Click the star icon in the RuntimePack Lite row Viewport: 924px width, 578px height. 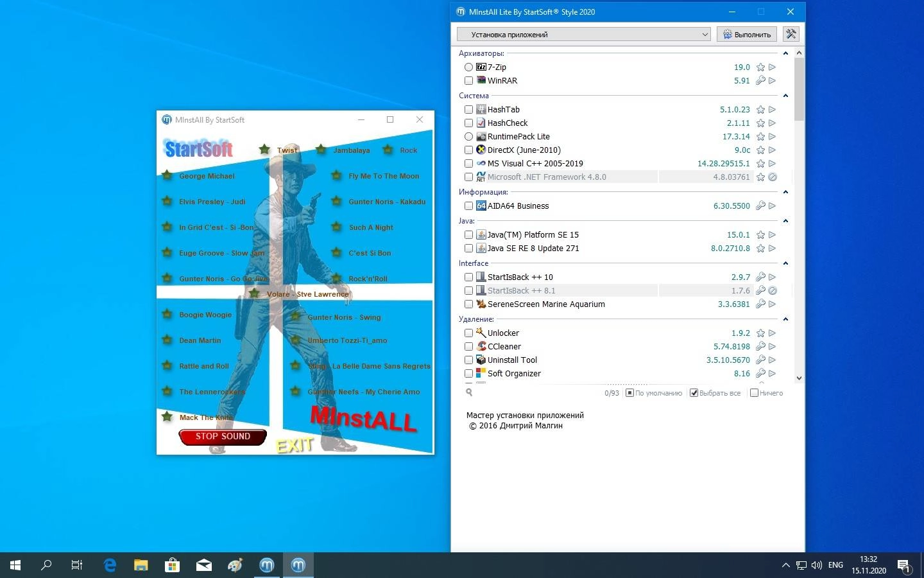pyautogui.click(x=760, y=137)
